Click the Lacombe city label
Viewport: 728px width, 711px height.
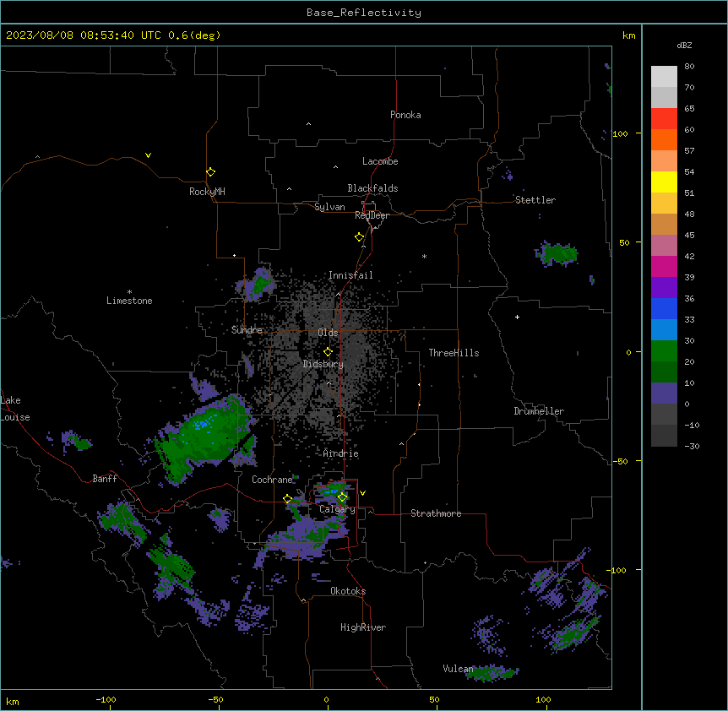380,161
